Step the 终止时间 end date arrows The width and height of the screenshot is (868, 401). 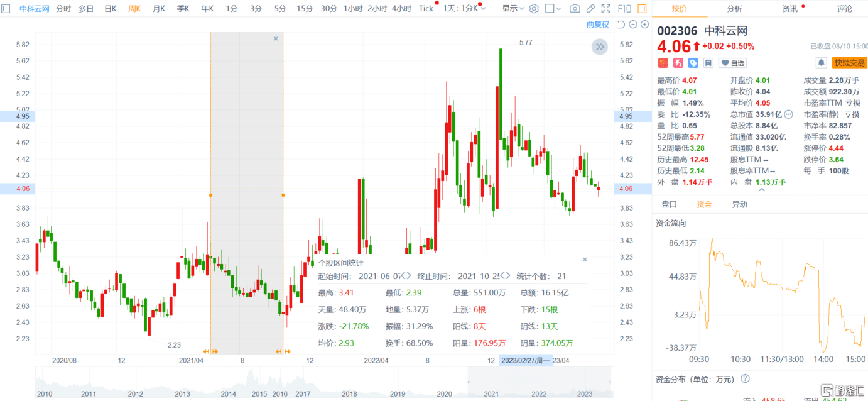(x=504, y=276)
